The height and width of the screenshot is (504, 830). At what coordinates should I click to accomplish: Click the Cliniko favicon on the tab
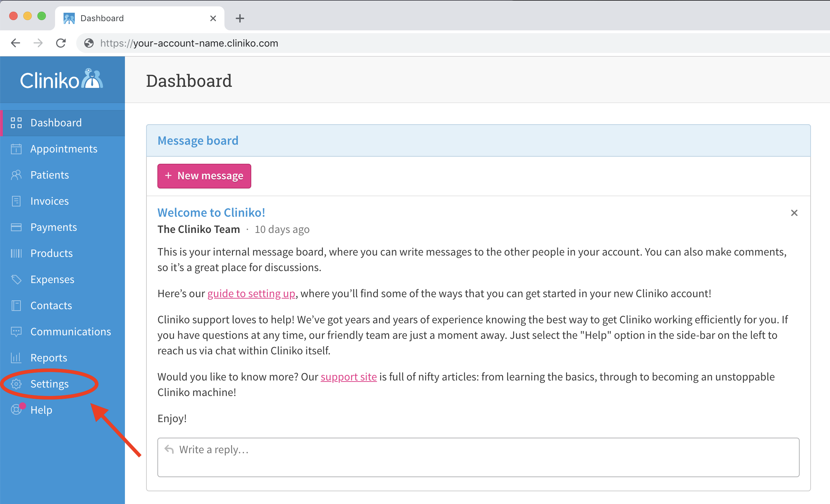[69, 18]
